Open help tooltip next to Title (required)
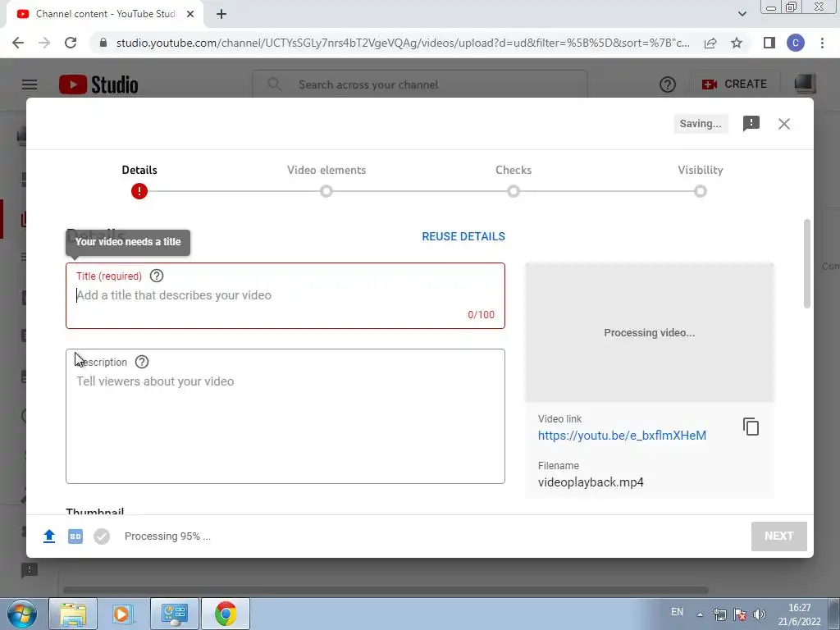 click(x=157, y=276)
